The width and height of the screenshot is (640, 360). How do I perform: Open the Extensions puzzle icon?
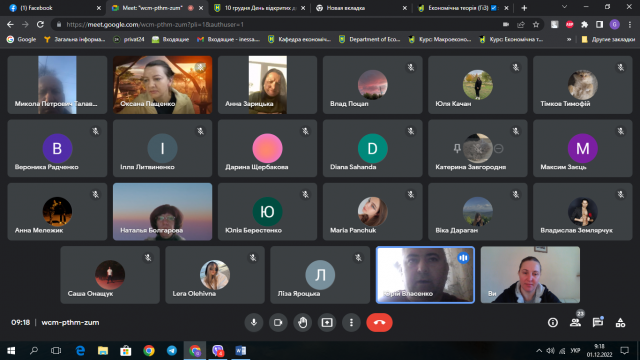584,24
